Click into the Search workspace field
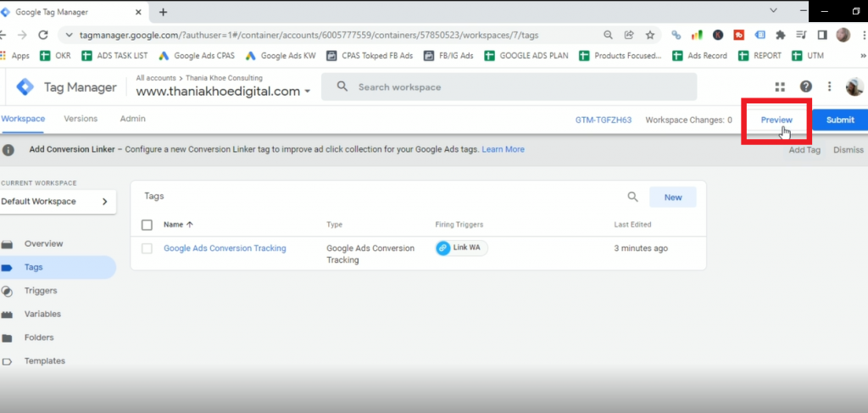 (x=509, y=87)
